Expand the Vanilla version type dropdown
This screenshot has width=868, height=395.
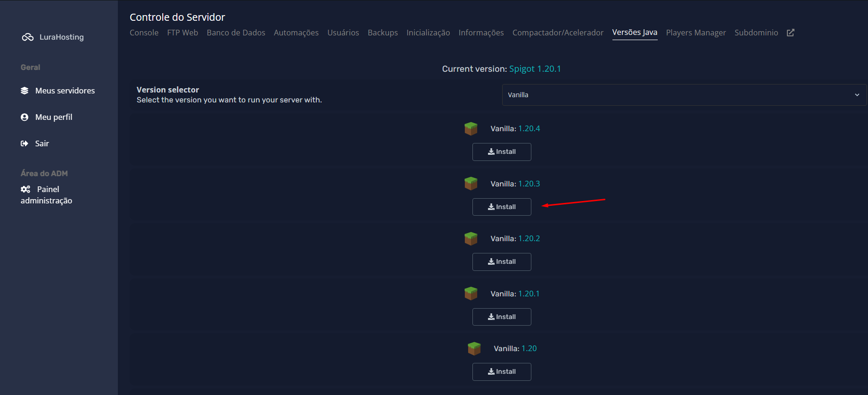coord(684,95)
